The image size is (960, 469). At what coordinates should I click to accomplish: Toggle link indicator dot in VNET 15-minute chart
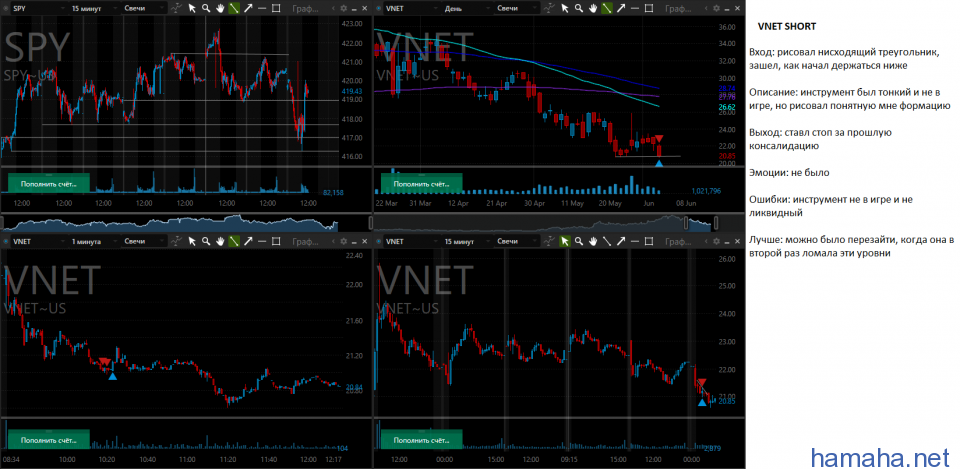click(378, 241)
